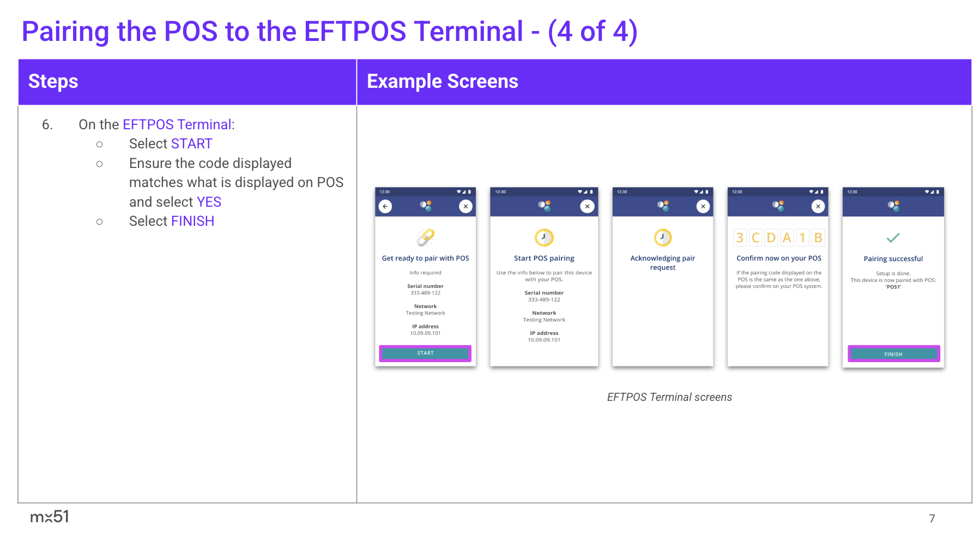Click the chain link pairing icon
Screen dimensions: 980x541
[425, 237]
